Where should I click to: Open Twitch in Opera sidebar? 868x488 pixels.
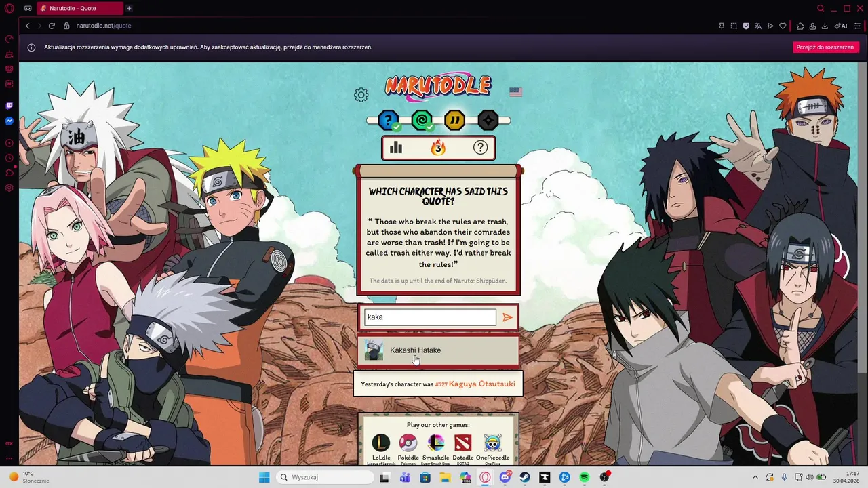click(9, 106)
